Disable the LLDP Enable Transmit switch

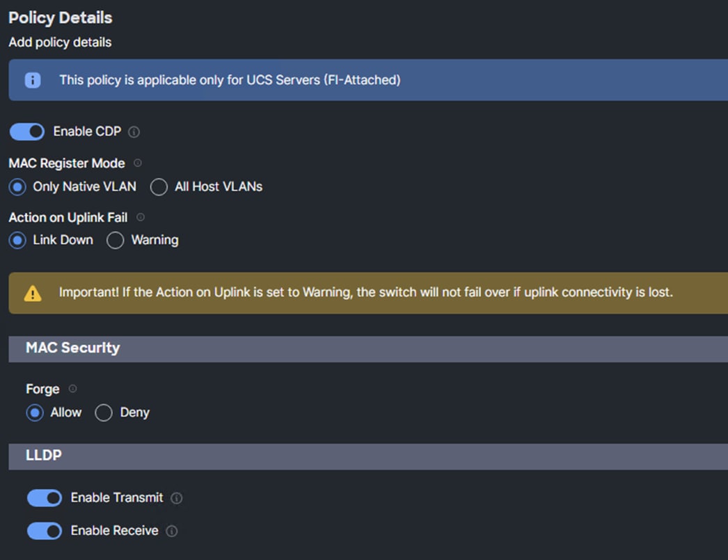tap(45, 498)
